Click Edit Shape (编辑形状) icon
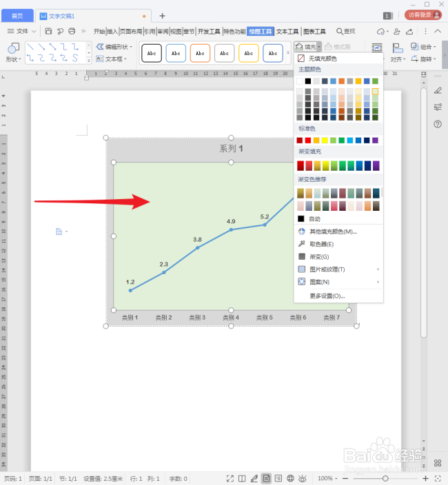Screen dimensions: 448x485 [100, 47]
